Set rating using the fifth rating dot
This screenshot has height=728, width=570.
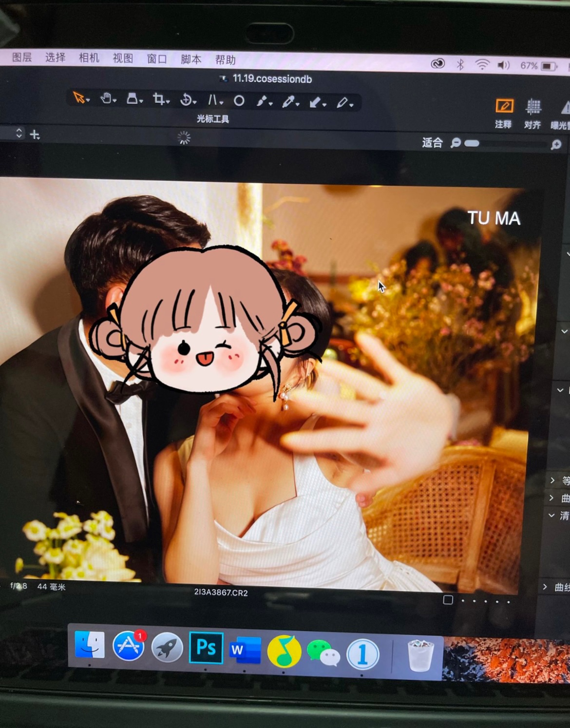pos(509,602)
